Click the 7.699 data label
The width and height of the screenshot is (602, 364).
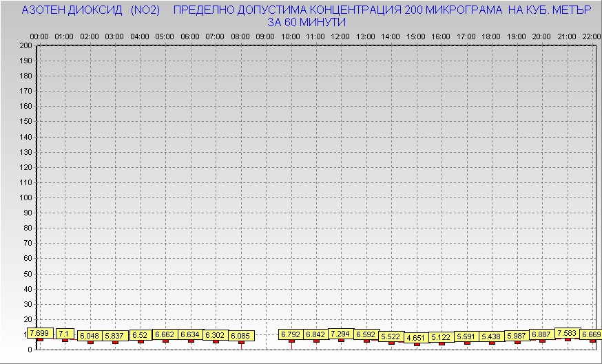[x=39, y=333]
